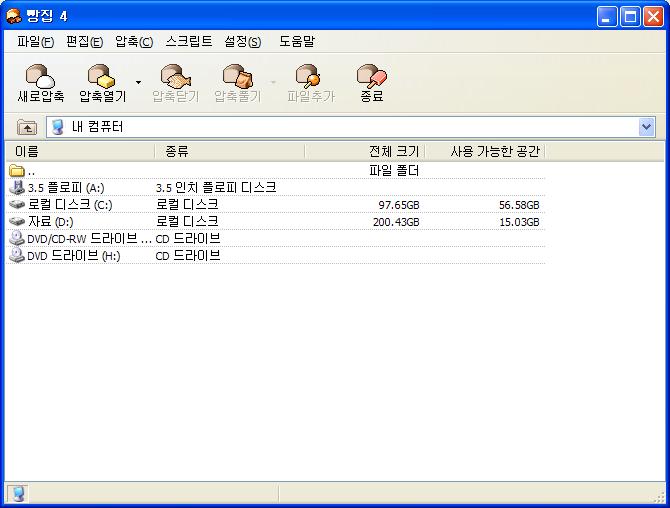Sort by the 종류 column header
Screen dimensions: 670x508
tap(229, 151)
